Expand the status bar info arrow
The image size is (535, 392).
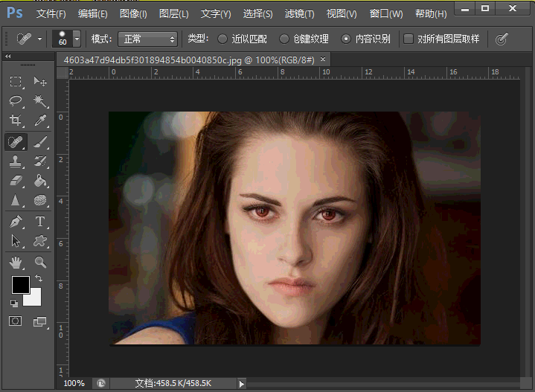click(242, 384)
